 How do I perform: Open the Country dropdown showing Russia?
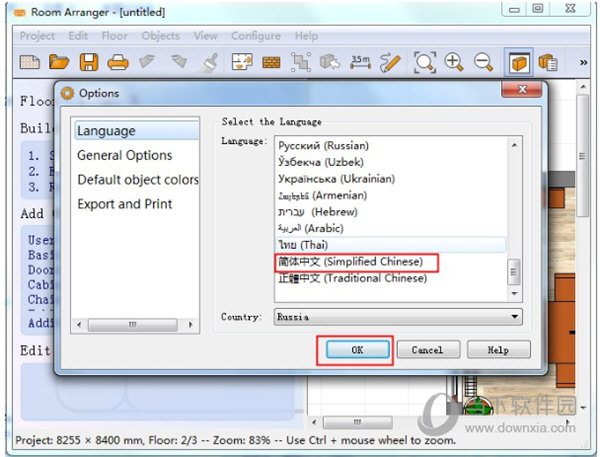point(398,317)
